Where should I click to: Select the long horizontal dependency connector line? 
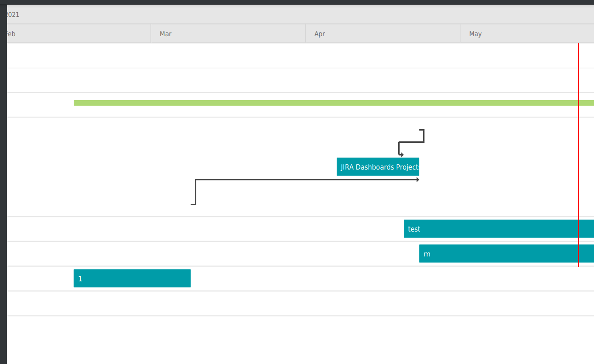[x=305, y=179]
